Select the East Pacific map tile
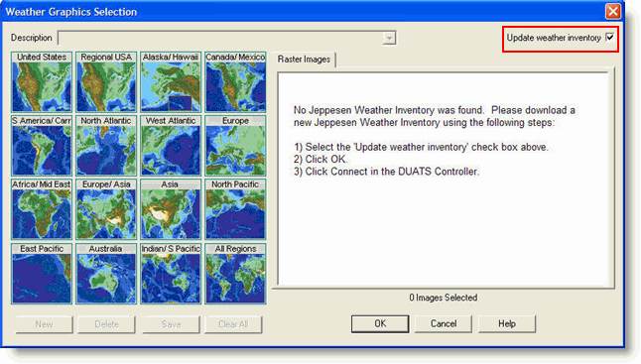 (42, 274)
